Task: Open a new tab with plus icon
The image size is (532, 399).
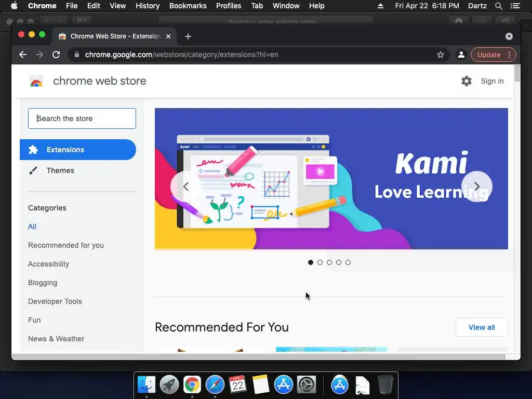Action: pos(188,36)
